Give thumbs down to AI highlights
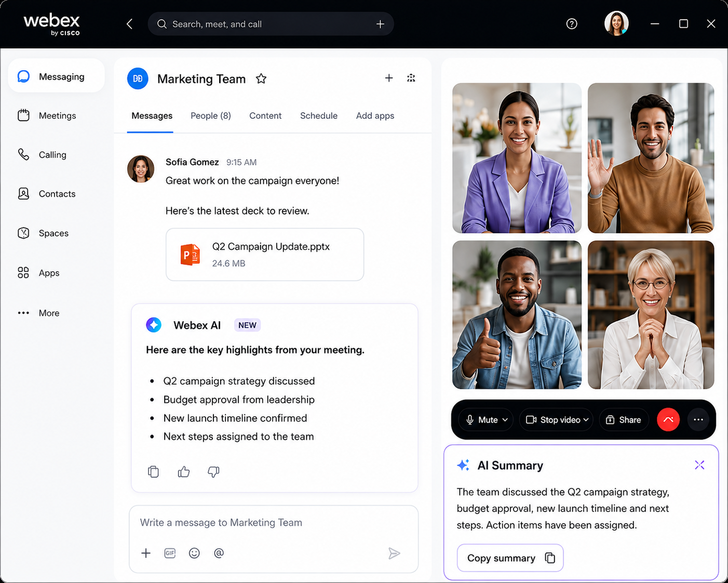The image size is (728, 583). (213, 472)
